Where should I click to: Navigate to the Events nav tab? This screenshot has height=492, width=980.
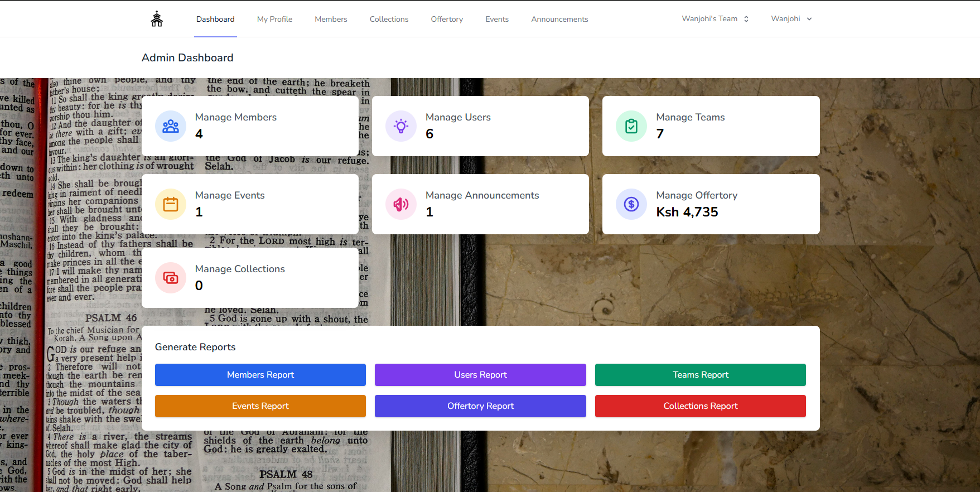click(497, 19)
